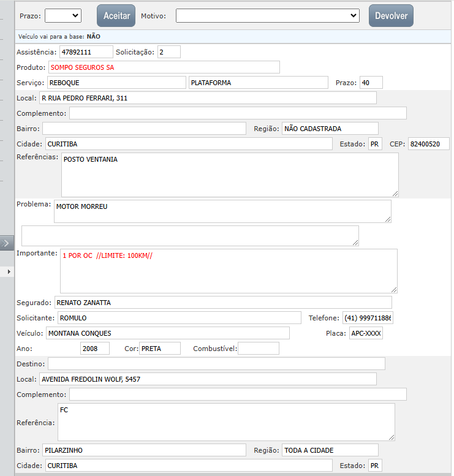Click the Segurado field with RENATO ZANATTA

[x=222, y=303]
